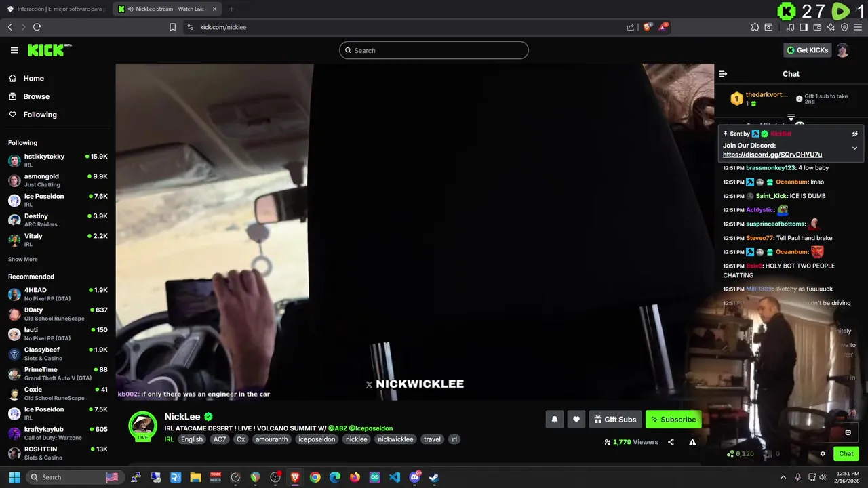Open Brave Rewards triangle icon
The image size is (868, 488).
(x=663, y=27)
